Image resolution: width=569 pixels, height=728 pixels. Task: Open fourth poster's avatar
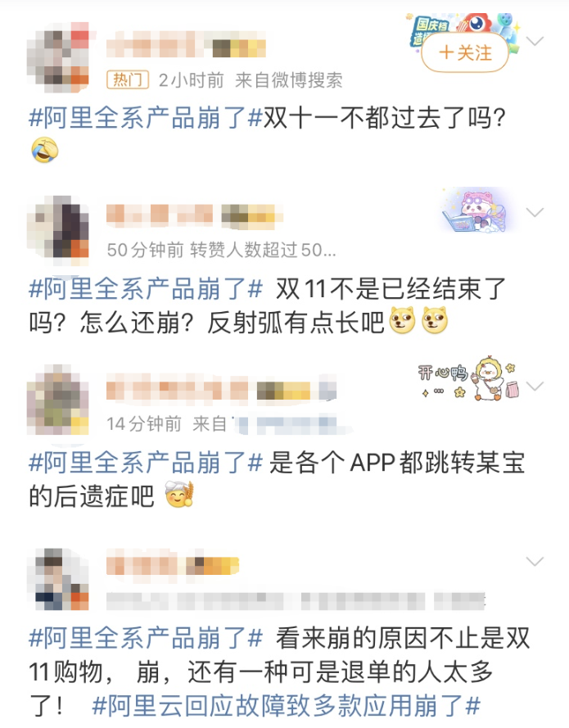coord(58,579)
